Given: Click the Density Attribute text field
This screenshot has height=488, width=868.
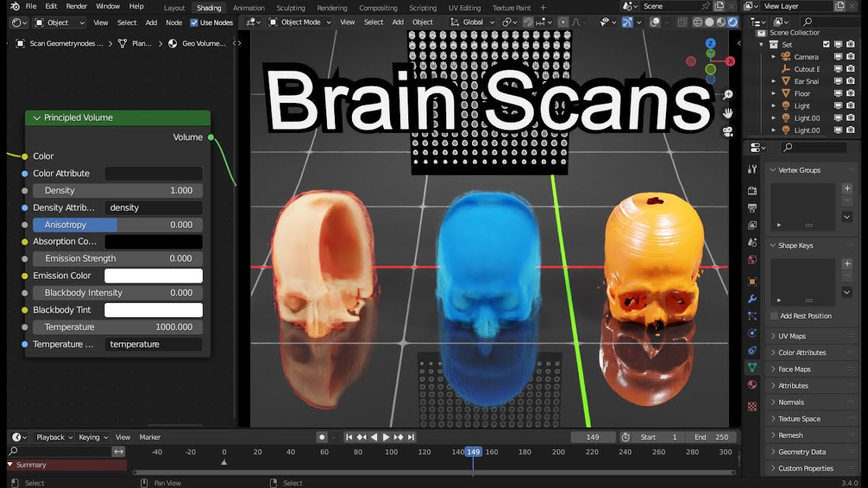Looking at the screenshot, I should [153, 207].
